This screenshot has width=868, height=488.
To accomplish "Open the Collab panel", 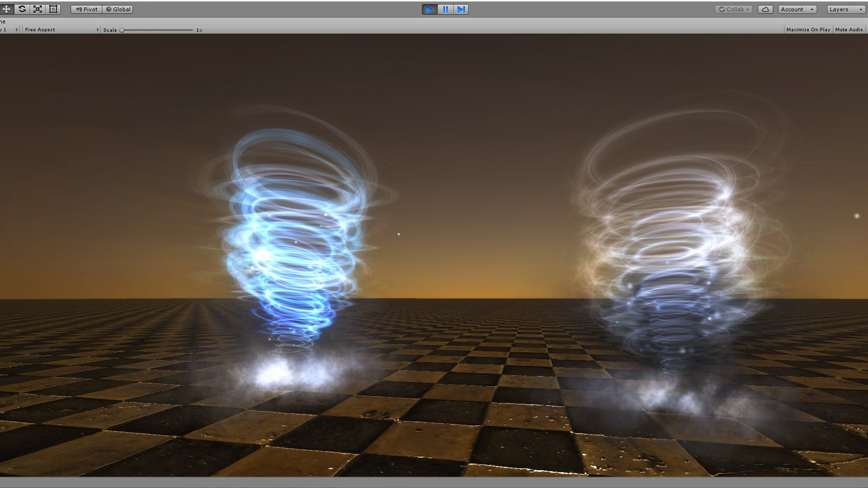I will point(733,9).
